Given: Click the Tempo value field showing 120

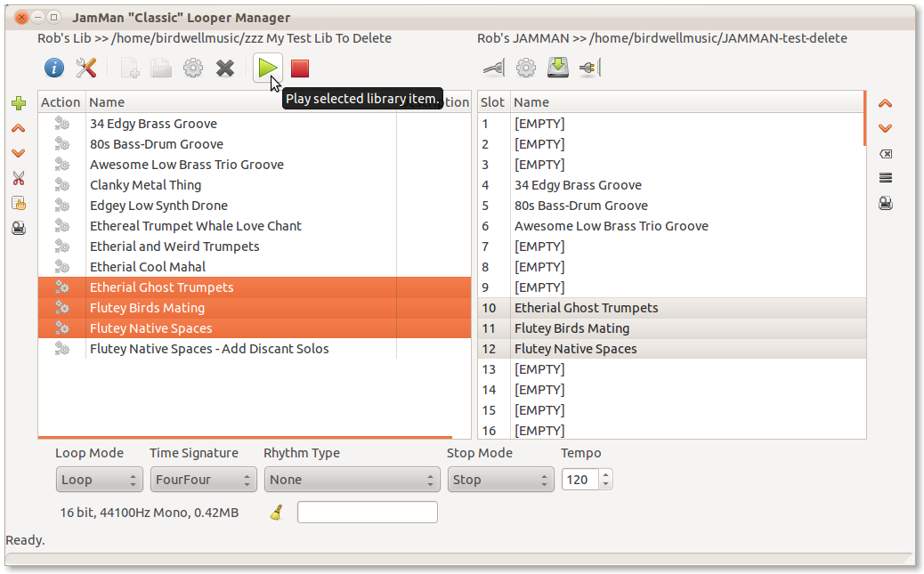Looking at the screenshot, I should (x=580, y=480).
